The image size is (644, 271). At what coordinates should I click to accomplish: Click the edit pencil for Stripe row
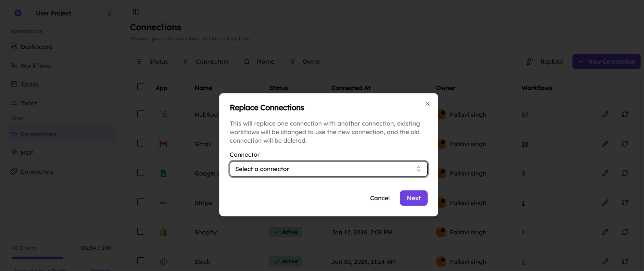pyautogui.click(x=605, y=203)
